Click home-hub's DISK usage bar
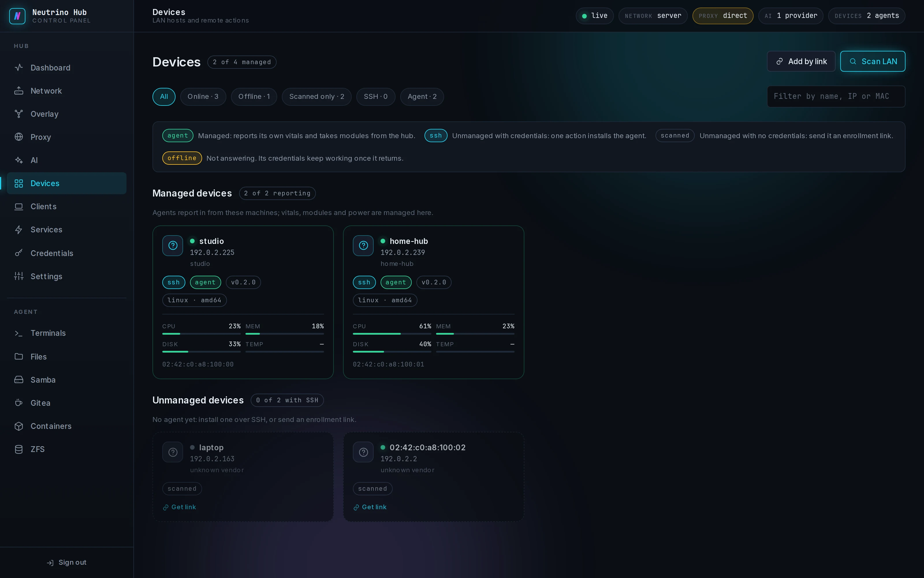This screenshot has height=578, width=924. [392, 352]
